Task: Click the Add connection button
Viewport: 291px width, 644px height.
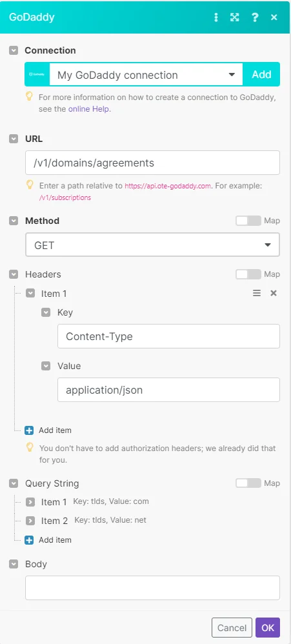Action: 261,74
